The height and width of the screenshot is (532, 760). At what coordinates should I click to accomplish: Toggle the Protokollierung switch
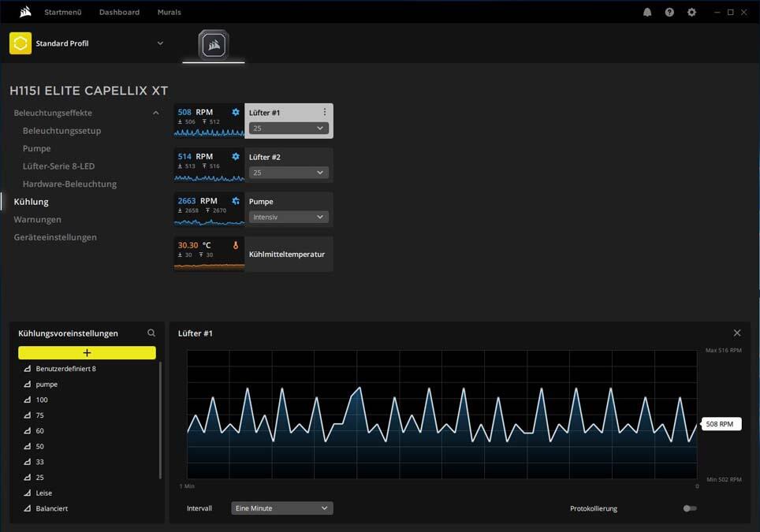690,508
